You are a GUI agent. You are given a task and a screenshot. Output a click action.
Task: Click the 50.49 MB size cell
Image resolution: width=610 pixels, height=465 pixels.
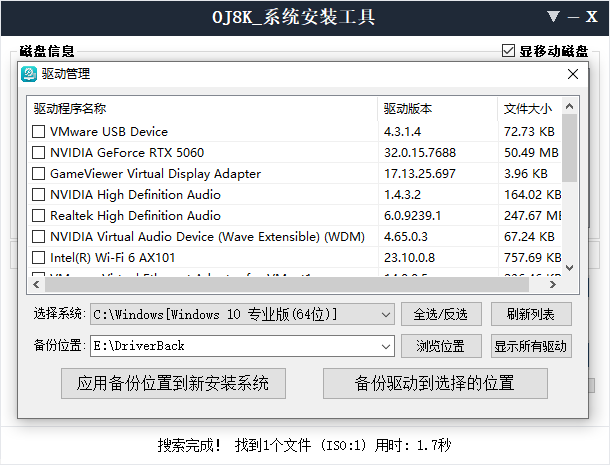[531, 153]
